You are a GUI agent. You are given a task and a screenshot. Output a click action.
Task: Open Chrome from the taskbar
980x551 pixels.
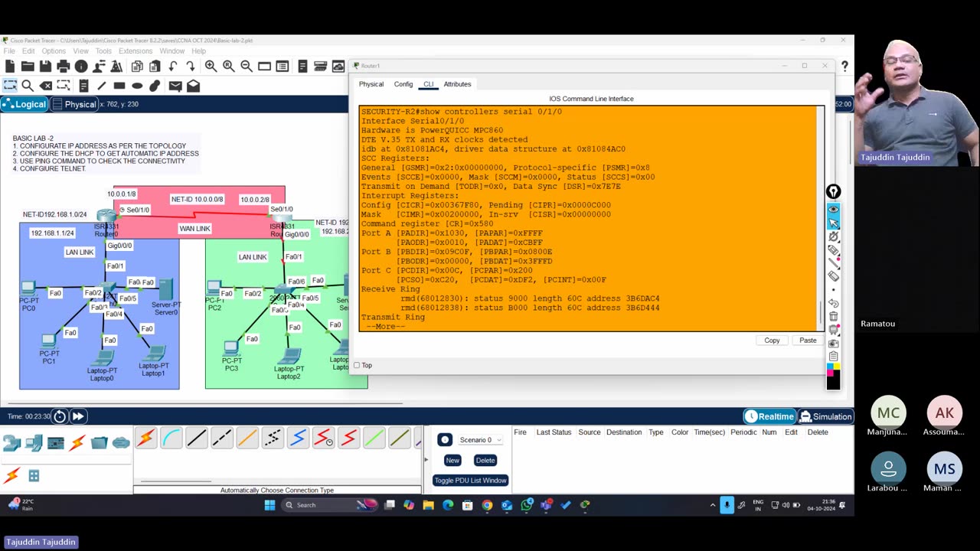coord(487,505)
